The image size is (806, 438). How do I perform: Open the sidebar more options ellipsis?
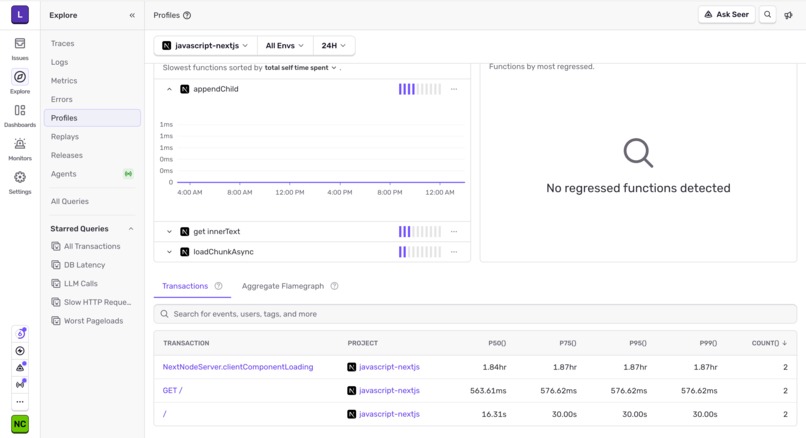click(x=20, y=402)
